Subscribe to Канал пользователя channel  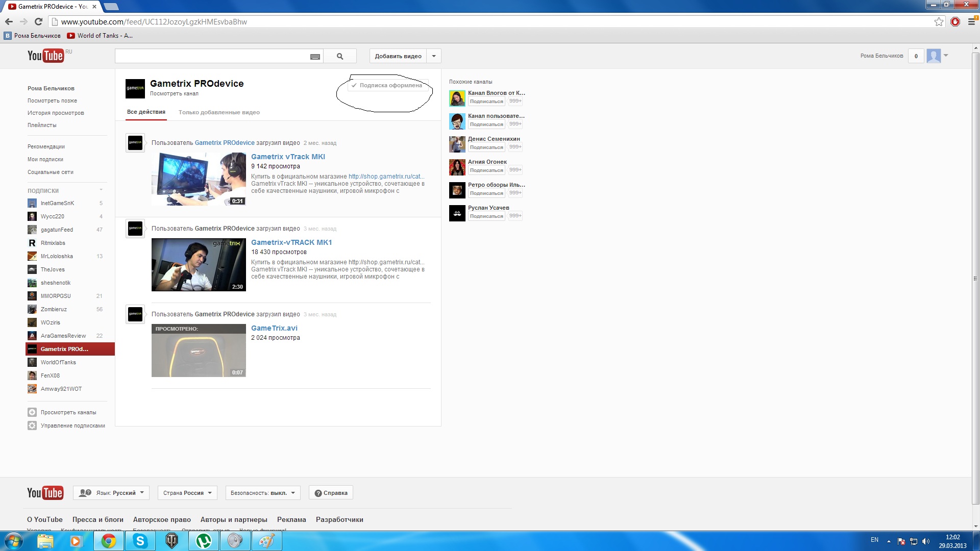coord(486,124)
